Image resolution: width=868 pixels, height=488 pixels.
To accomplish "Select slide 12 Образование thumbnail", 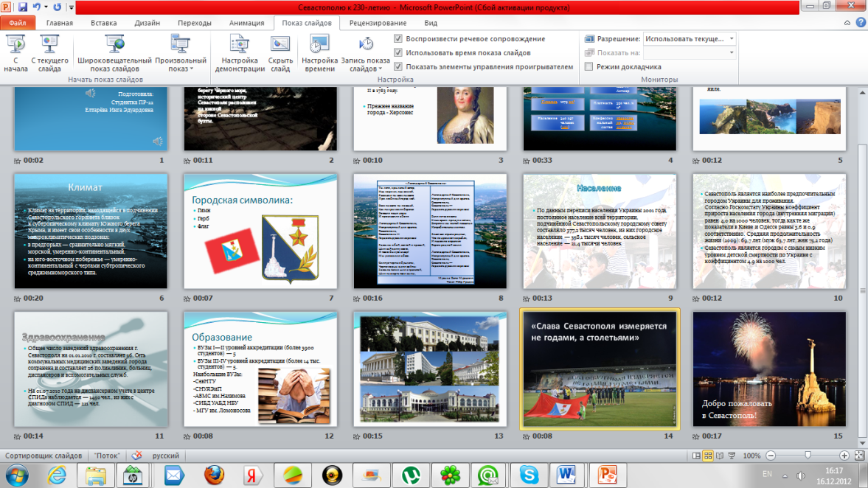I will pos(260,369).
